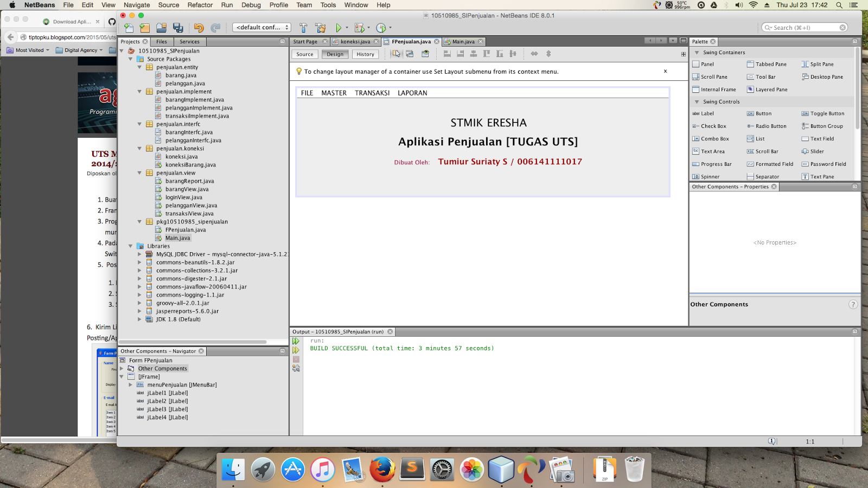
Task: Select the Toggle Button palette component
Action: tap(822, 114)
